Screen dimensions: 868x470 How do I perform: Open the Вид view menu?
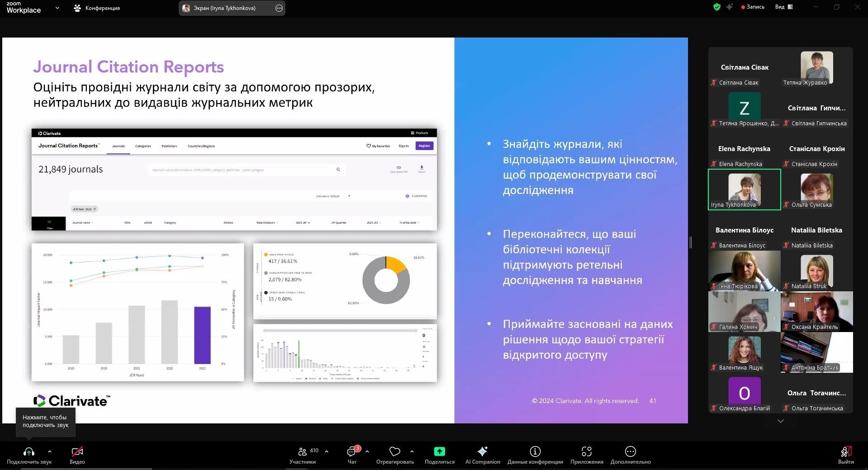(784, 7)
